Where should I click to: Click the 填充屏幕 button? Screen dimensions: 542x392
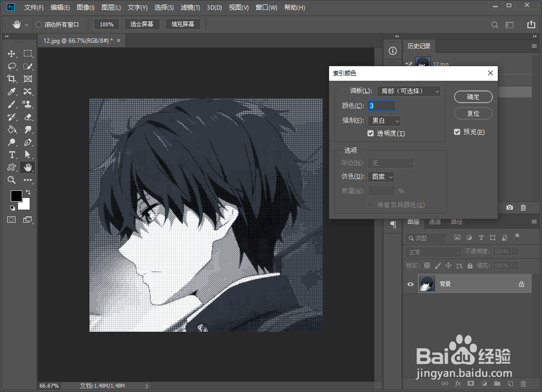pos(183,24)
